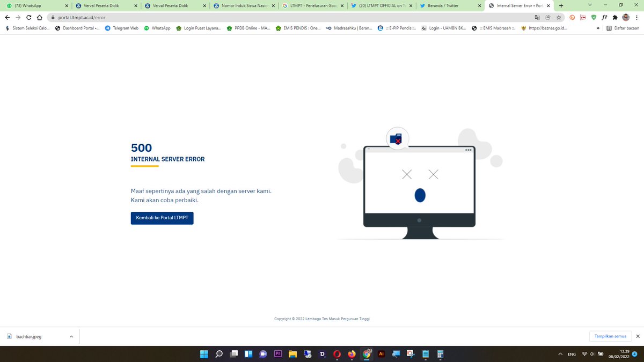The height and width of the screenshot is (362, 644).
Task: Open the Sistem Seleksi Calo... bookmark
Action: coord(27,28)
